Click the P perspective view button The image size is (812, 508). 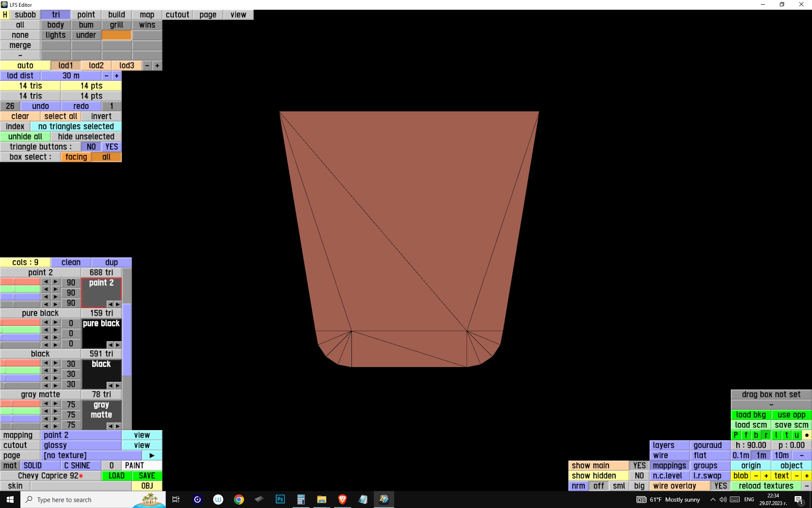pyautogui.click(x=735, y=435)
